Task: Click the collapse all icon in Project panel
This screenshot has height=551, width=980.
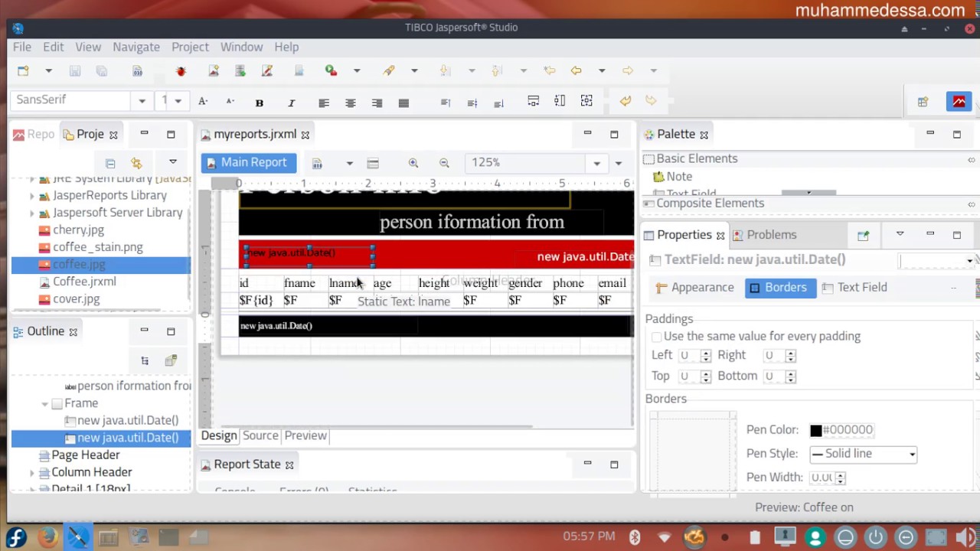Action: pos(110,163)
